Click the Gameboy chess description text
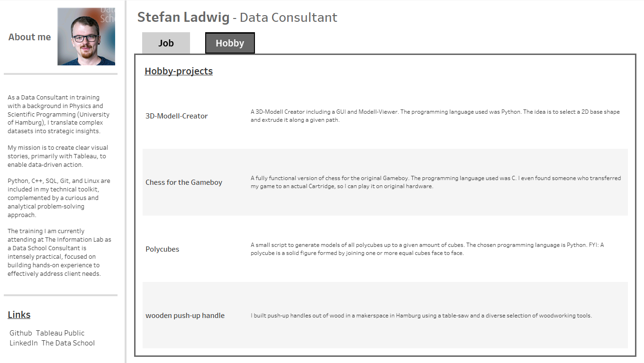Screen dimensions: 644x363 pos(435,182)
